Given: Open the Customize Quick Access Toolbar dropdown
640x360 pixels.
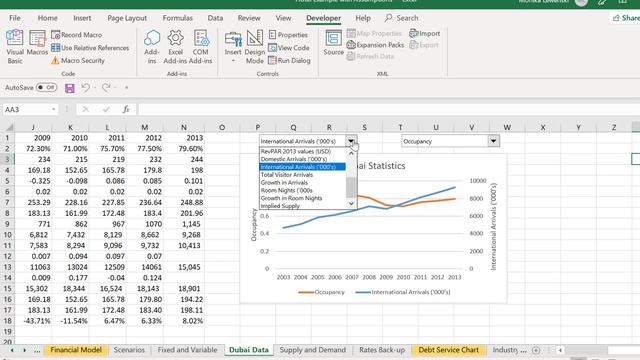Looking at the screenshot, I should point(127,87).
